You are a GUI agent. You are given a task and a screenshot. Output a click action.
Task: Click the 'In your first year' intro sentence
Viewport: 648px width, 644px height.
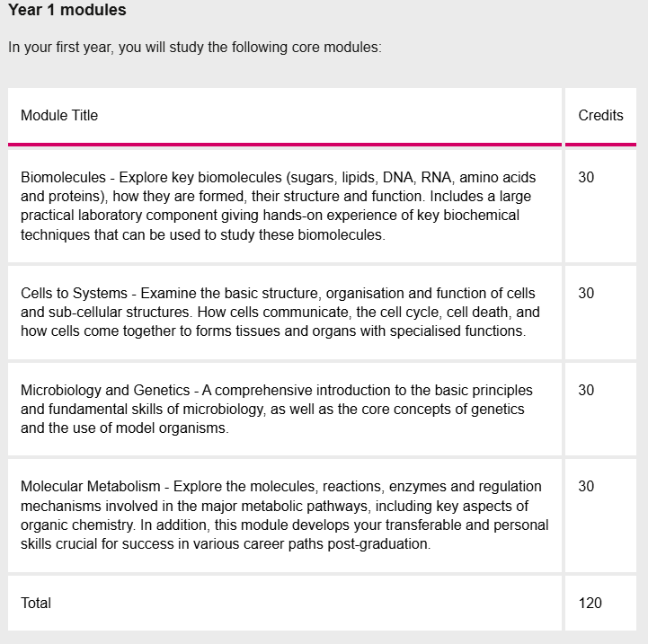195,48
